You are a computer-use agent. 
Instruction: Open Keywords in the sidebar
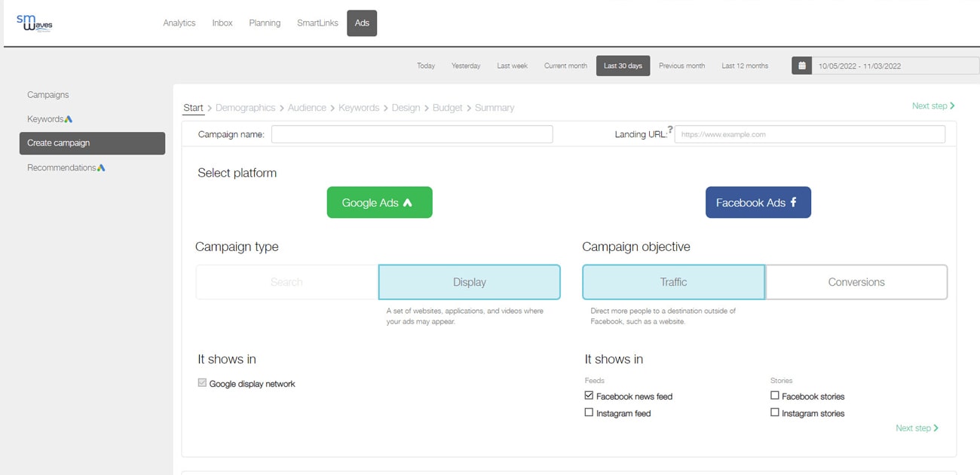coord(45,119)
